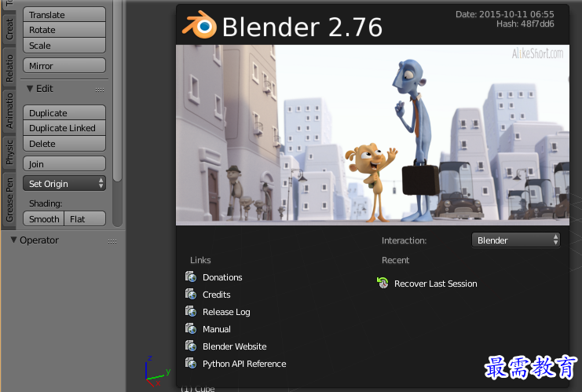Click Recover Last Session

[436, 284]
